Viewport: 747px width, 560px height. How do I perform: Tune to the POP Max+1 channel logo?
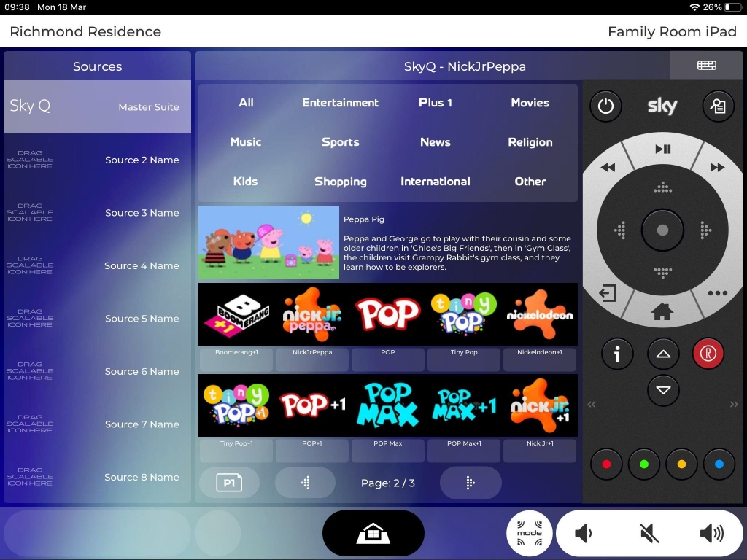click(463, 405)
